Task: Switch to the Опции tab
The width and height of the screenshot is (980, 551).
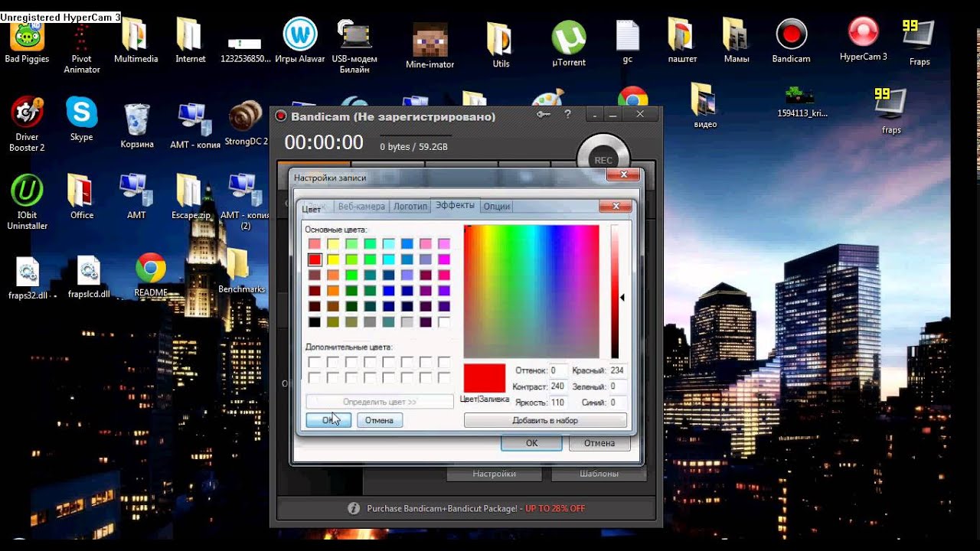Action: [x=497, y=206]
